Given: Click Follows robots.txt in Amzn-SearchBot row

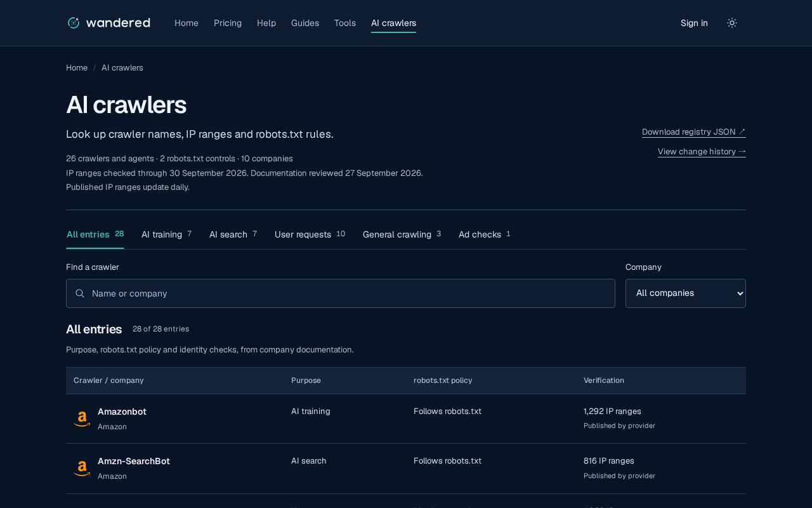Looking at the screenshot, I should click(447, 461).
